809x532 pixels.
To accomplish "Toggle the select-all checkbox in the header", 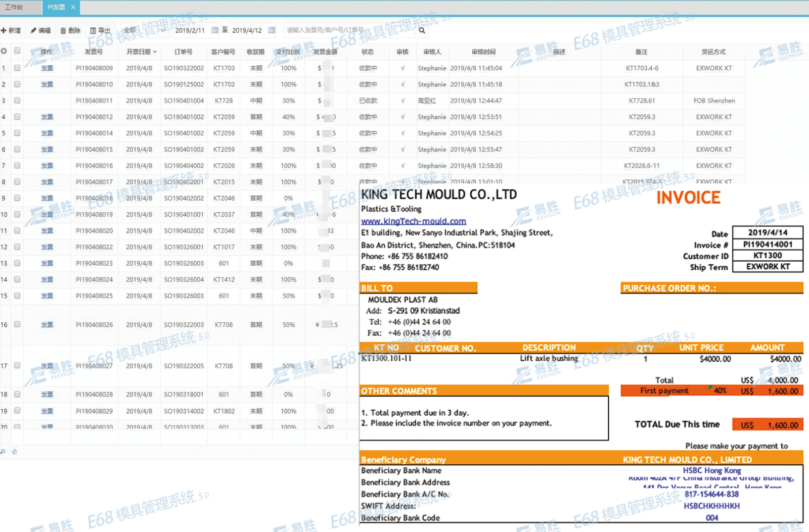I will [x=17, y=51].
